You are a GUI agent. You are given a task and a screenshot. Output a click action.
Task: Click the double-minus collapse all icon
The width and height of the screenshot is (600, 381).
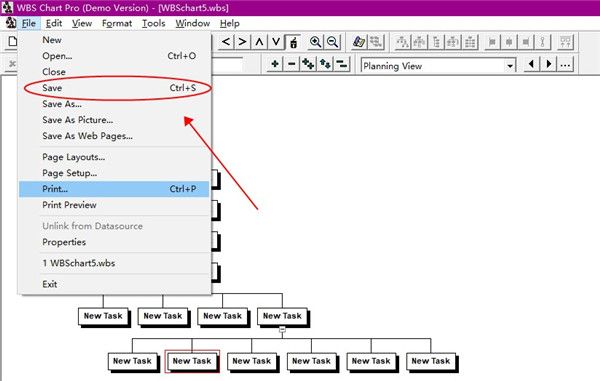pos(342,64)
